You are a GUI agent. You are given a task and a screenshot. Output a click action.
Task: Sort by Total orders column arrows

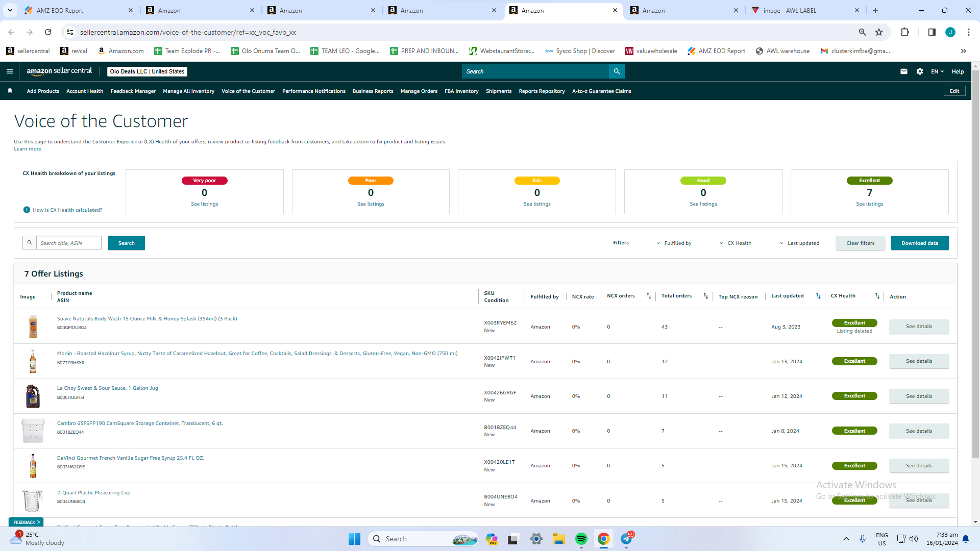[x=706, y=296]
